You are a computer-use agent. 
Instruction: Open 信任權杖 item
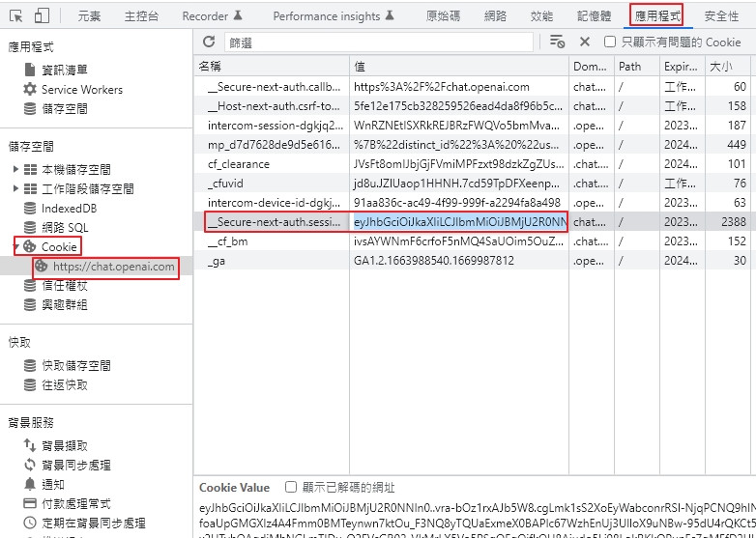click(55, 286)
